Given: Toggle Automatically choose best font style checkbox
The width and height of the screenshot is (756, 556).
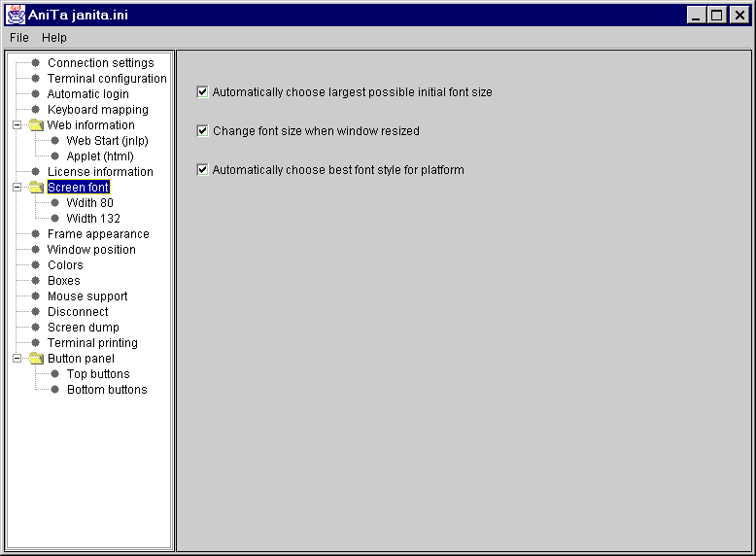Looking at the screenshot, I should 202,170.
